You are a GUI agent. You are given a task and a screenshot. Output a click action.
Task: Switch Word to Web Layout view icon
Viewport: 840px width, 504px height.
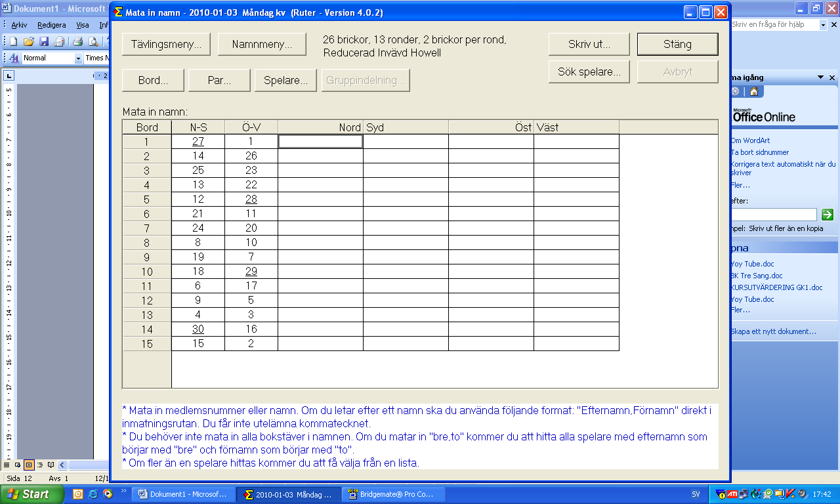pos(18,465)
